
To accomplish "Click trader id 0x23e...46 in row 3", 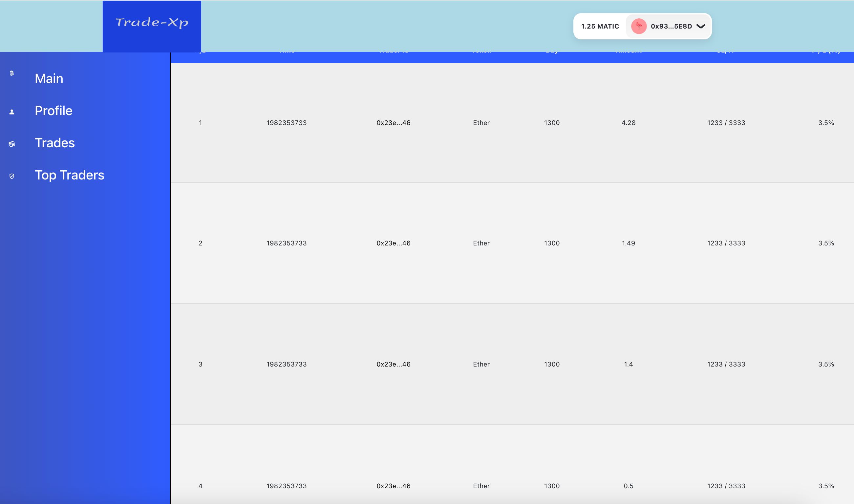I will pyautogui.click(x=394, y=364).
